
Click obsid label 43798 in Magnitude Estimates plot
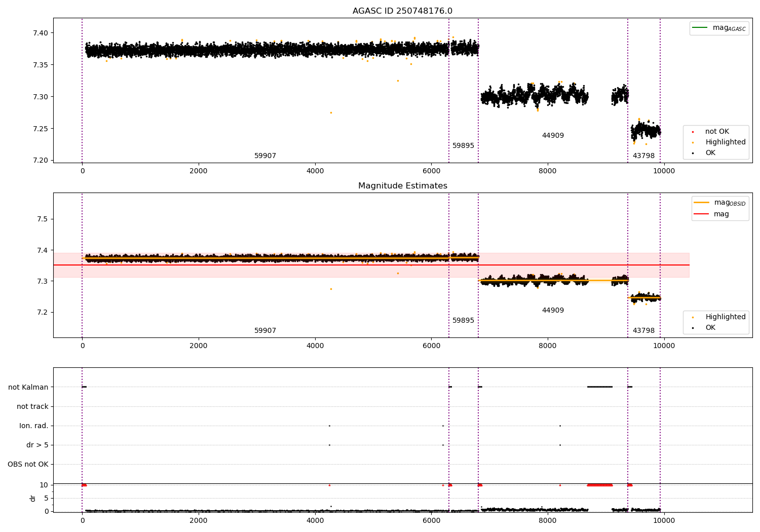[x=643, y=330]
